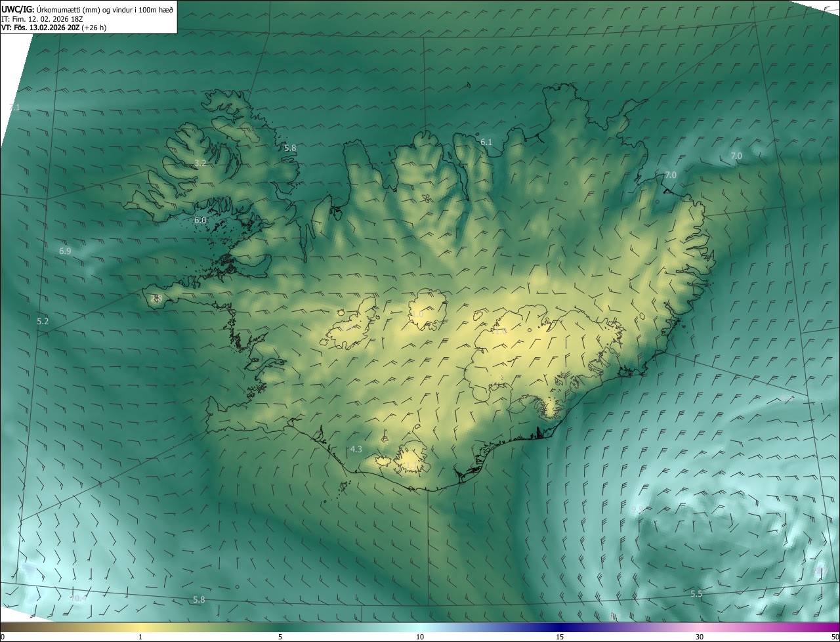Click the 50 tick label on the colorbar
Viewport: 840px width, 642px height.
(835, 637)
